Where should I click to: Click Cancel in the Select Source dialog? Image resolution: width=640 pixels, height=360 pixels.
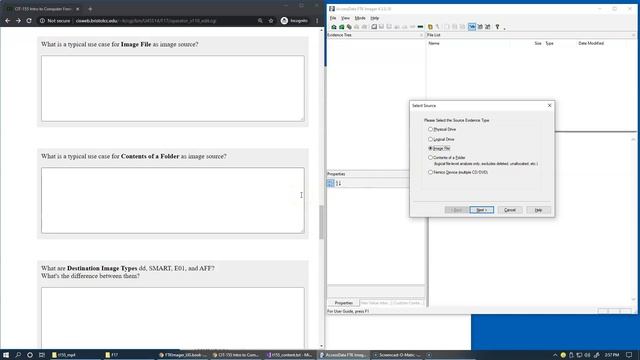[x=510, y=210]
